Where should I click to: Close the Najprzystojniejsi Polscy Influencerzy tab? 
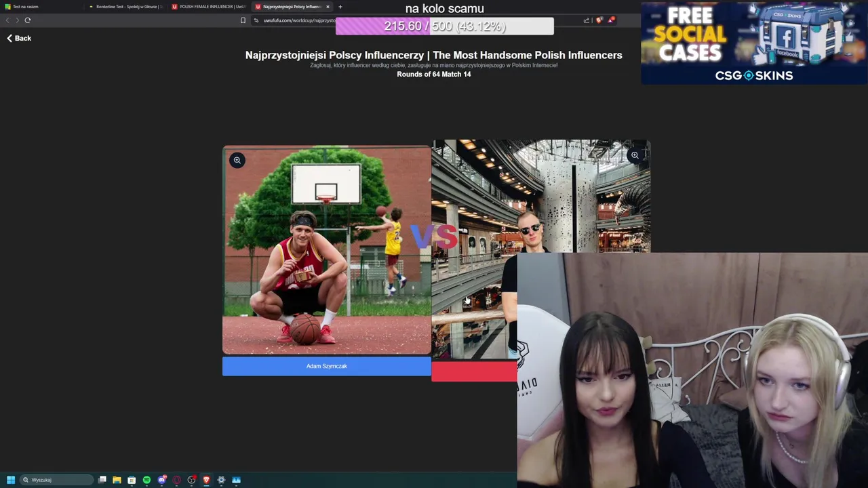(328, 7)
